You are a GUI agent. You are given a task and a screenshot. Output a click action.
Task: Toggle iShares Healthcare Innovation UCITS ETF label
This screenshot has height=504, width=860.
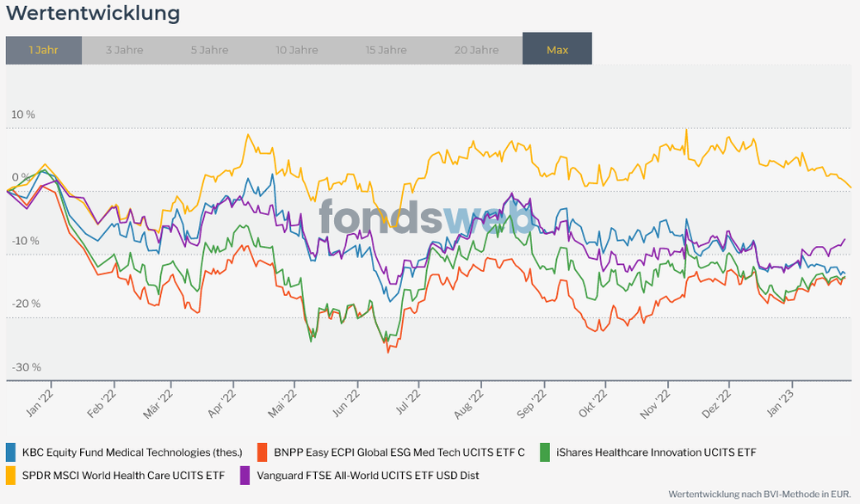(x=656, y=452)
